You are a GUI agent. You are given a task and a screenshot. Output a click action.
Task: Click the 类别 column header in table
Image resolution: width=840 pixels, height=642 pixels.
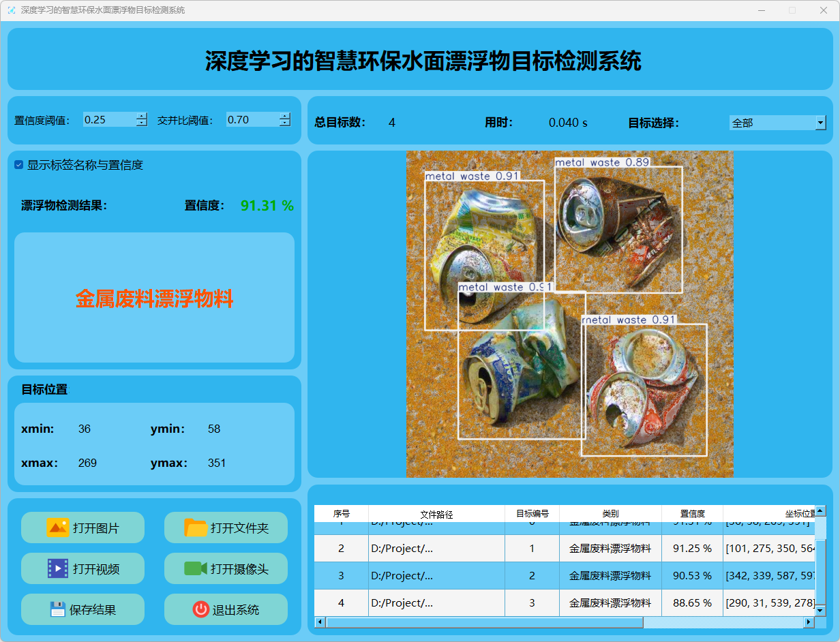(610, 514)
